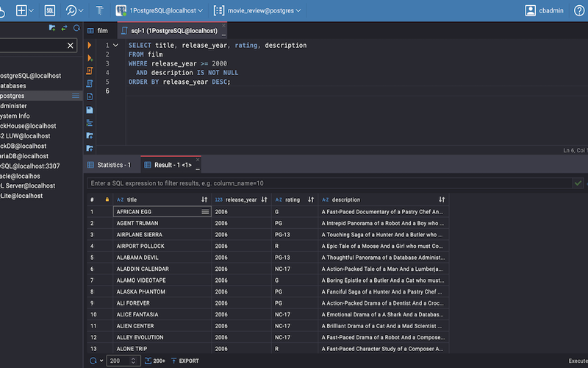
Task: Open auto-refresh dropdown arrow
Action: click(x=101, y=361)
